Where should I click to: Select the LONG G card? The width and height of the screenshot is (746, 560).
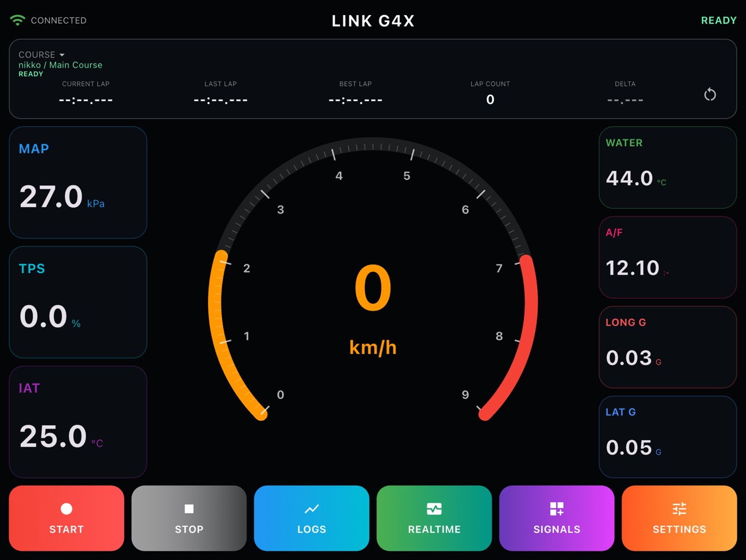668,347
